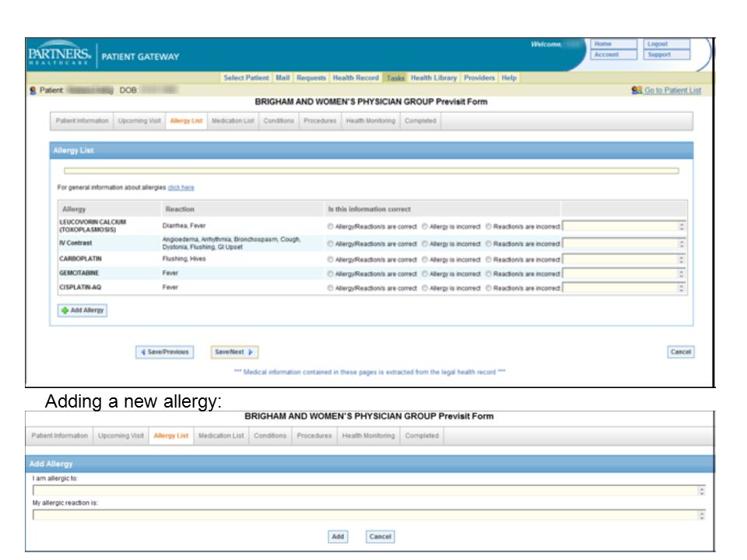Open the Requests menu item
Image resolution: width=747 pixels, height=560 pixels.
[311, 78]
